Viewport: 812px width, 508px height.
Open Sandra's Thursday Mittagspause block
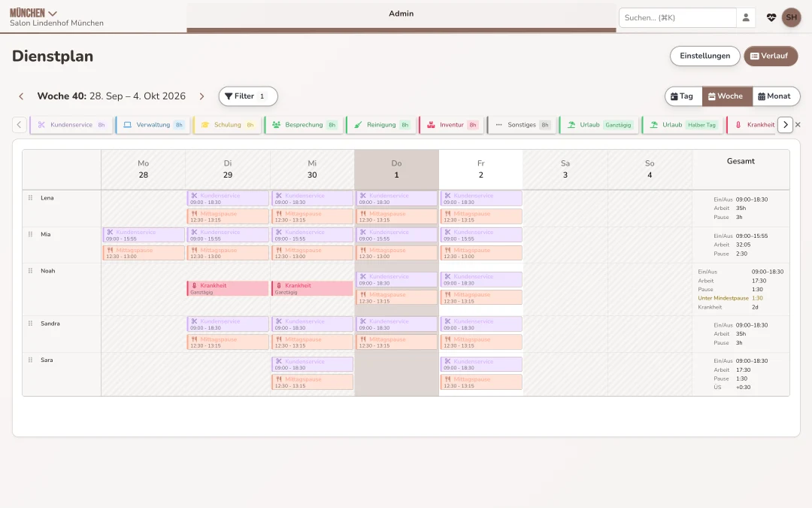tap(397, 342)
